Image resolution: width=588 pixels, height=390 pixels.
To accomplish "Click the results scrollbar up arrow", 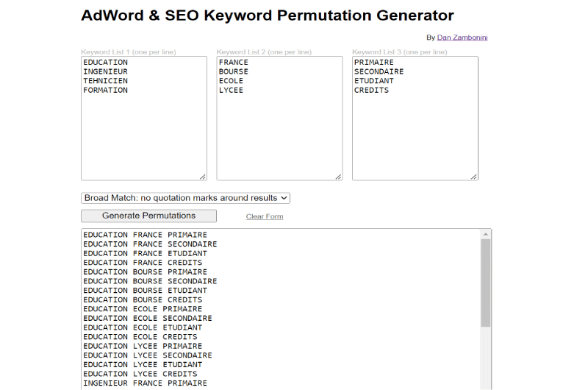I will click(486, 234).
